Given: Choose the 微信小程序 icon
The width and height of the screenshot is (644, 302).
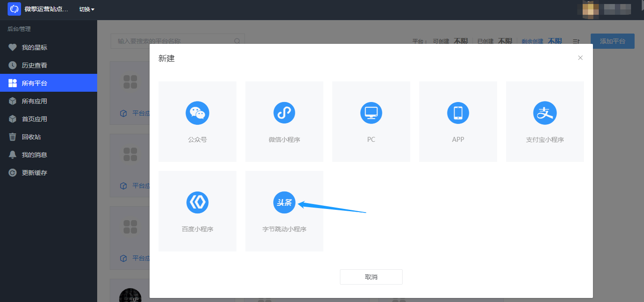Looking at the screenshot, I should click(284, 113).
